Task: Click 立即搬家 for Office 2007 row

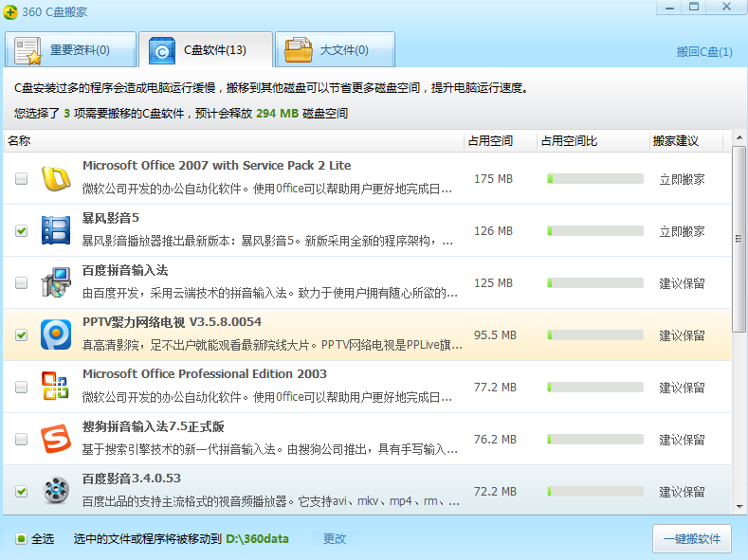Action: pyautogui.click(x=682, y=179)
